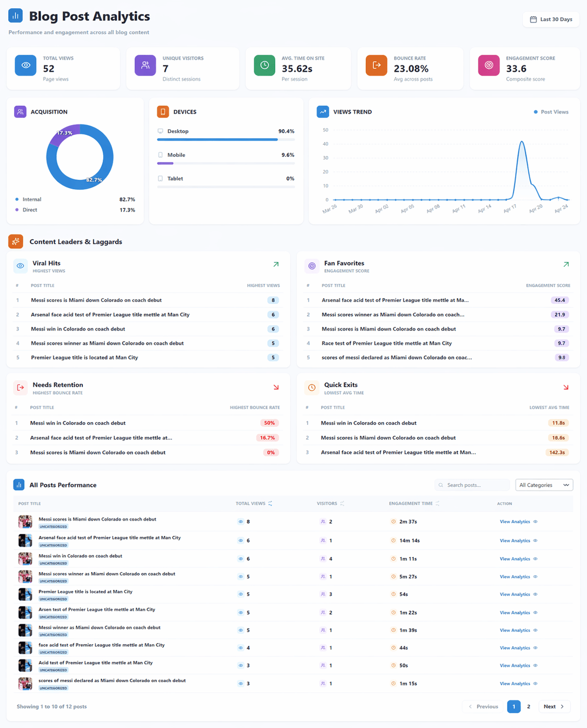Click the Views Trend chart icon

pyautogui.click(x=323, y=112)
